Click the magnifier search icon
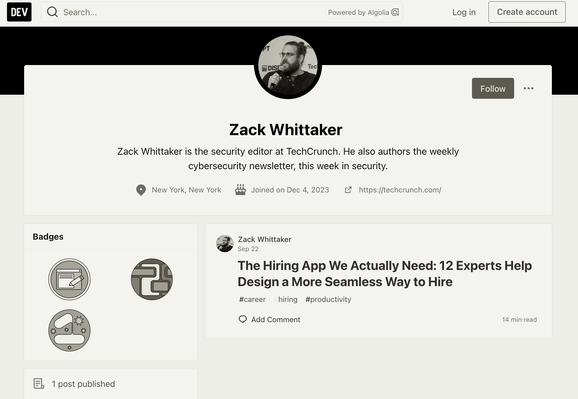578x399 pixels. [52, 12]
